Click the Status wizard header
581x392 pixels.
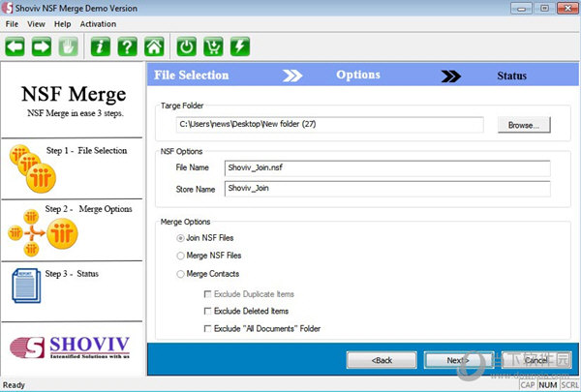(x=511, y=75)
